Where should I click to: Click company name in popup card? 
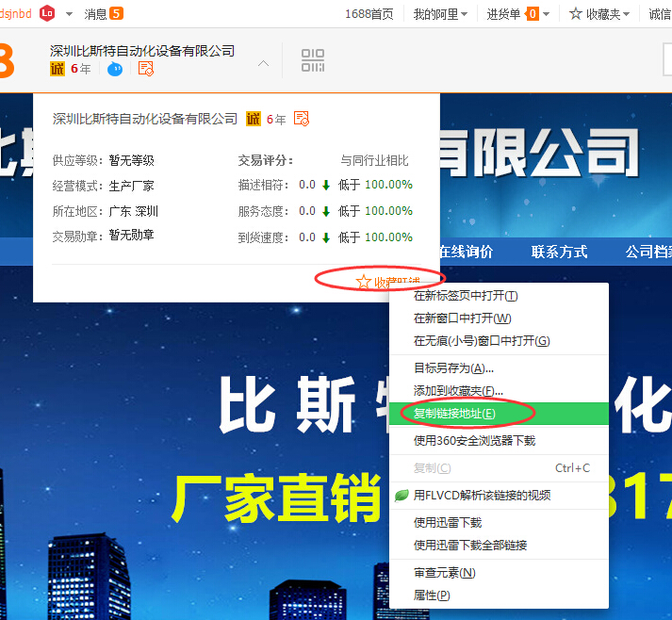coord(145,119)
